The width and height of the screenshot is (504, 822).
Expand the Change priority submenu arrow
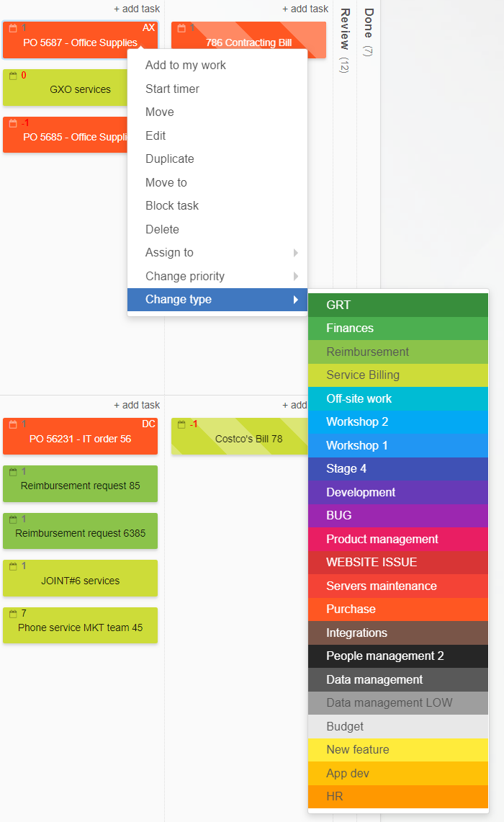click(x=295, y=276)
